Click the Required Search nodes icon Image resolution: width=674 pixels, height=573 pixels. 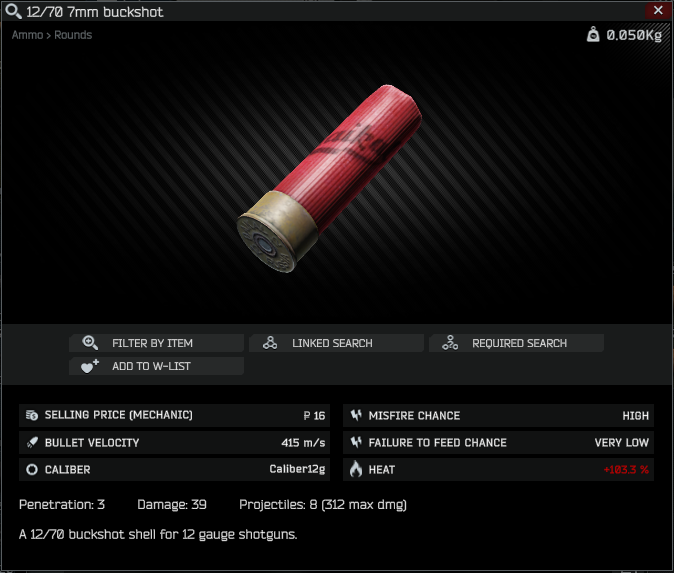click(x=450, y=343)
